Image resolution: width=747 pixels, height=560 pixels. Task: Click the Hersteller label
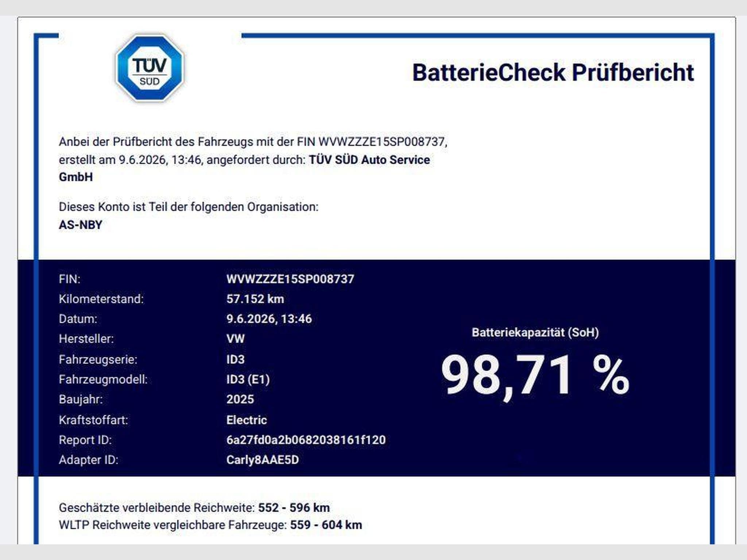86,339
